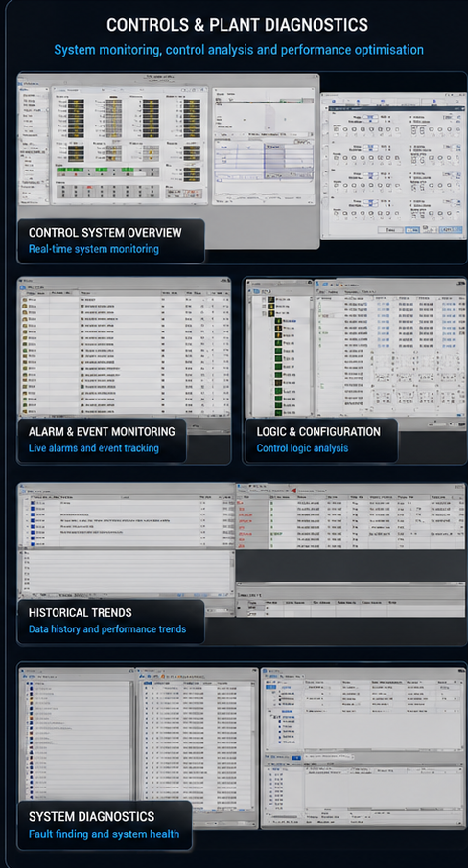Click the "CONTROLS & PLANT DIAGNOSTICS" main heading
The height and width of the screenshot is (868, 468).
pyautogui.click(x=237, y=25)
